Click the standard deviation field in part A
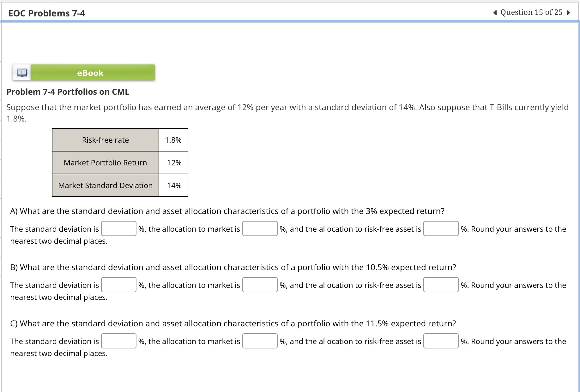 [x=118, y=229]
